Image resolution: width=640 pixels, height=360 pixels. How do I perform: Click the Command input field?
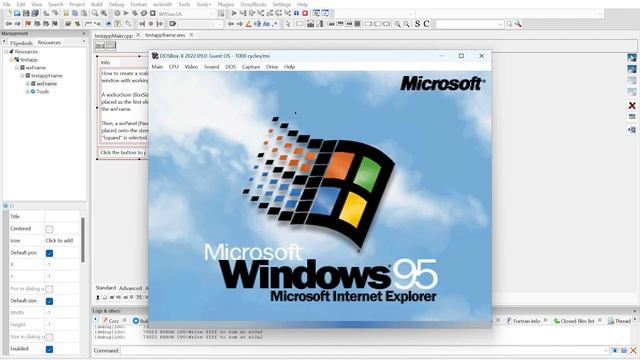click(363, 351)
